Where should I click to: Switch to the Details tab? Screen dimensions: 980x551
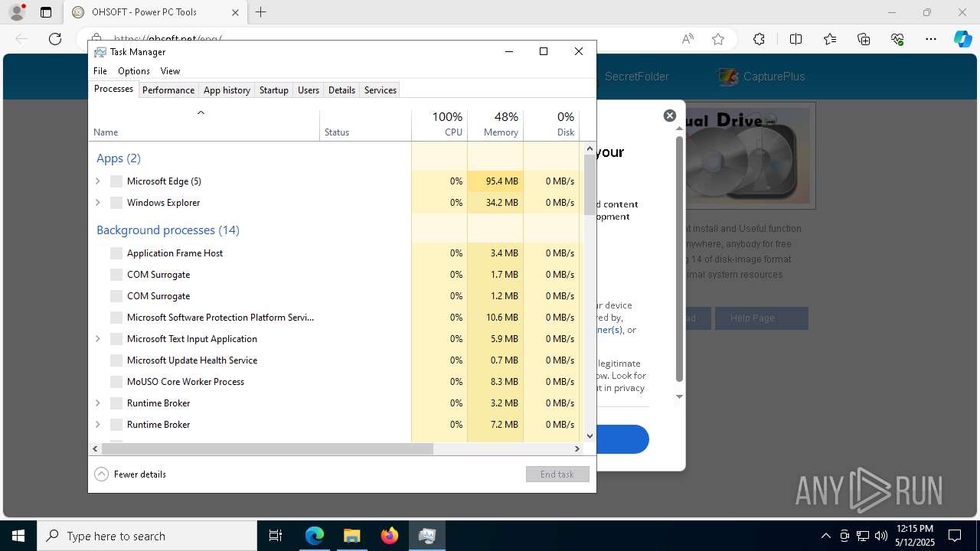pyautogui.click(x=341, y=90)
